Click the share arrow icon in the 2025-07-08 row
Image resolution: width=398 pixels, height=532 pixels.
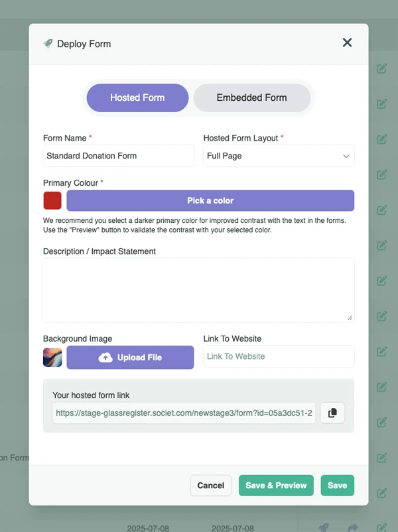coord(353,527)
